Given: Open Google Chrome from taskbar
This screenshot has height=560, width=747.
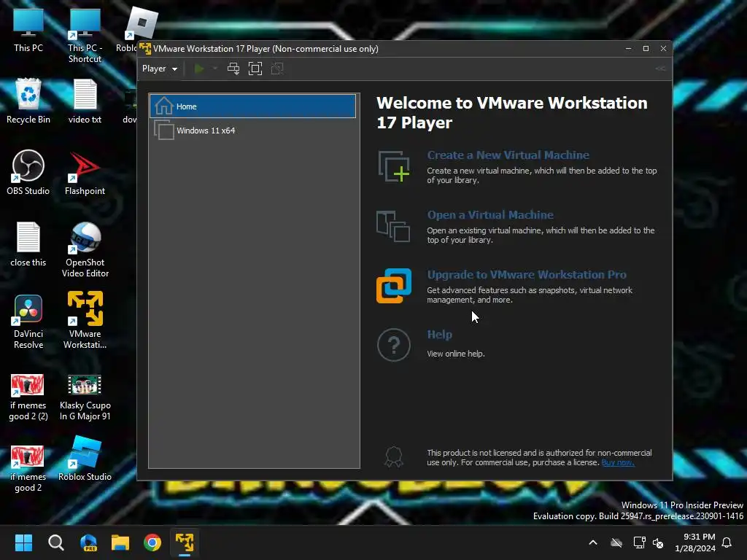Looking at the screenshot, I should 152,542.
